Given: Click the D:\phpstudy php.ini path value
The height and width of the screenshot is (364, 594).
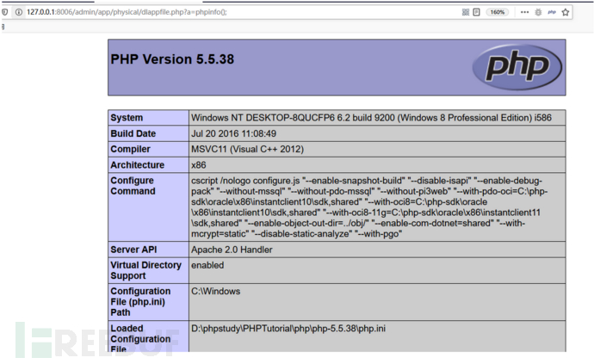Looking at the screenshot, I should tap(288, 329).
